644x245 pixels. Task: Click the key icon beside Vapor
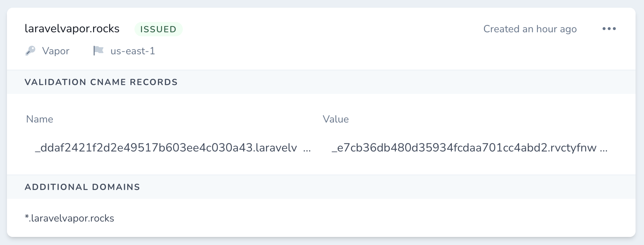pyautogui.click(x=30, y=51)
